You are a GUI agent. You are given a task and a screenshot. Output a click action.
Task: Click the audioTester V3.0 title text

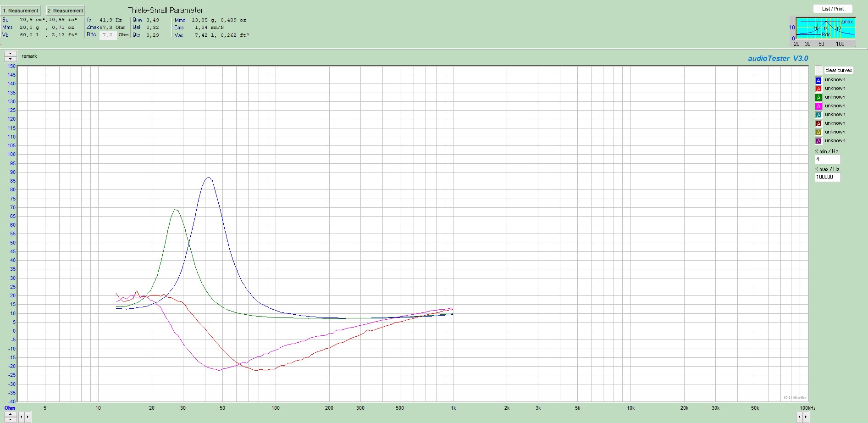778,58
